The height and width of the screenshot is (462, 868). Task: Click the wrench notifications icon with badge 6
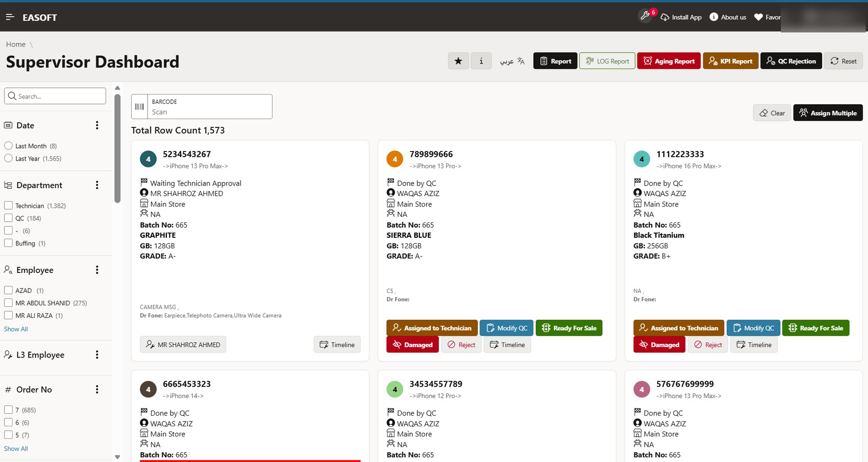click(x=646, y=16)
